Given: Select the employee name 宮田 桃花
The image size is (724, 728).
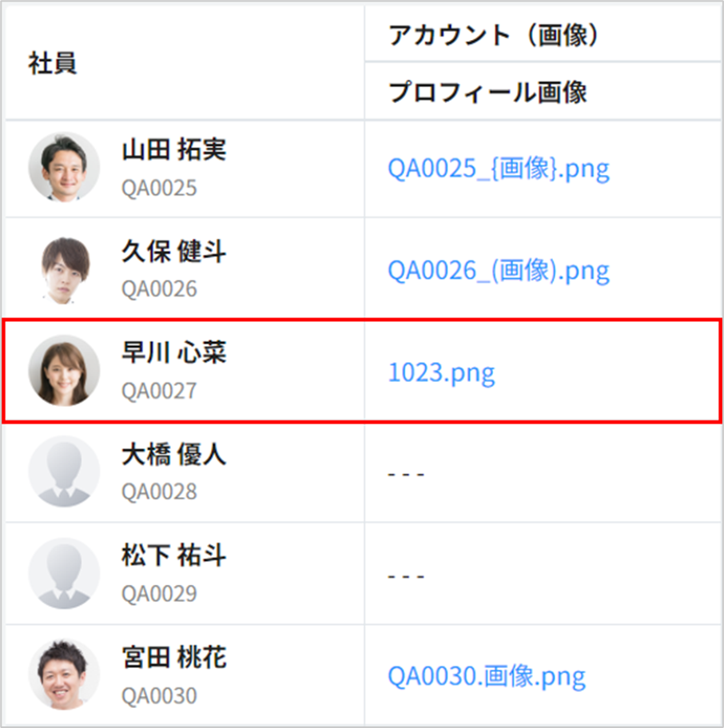Looking at the screenshot, I should pos(173,658).
